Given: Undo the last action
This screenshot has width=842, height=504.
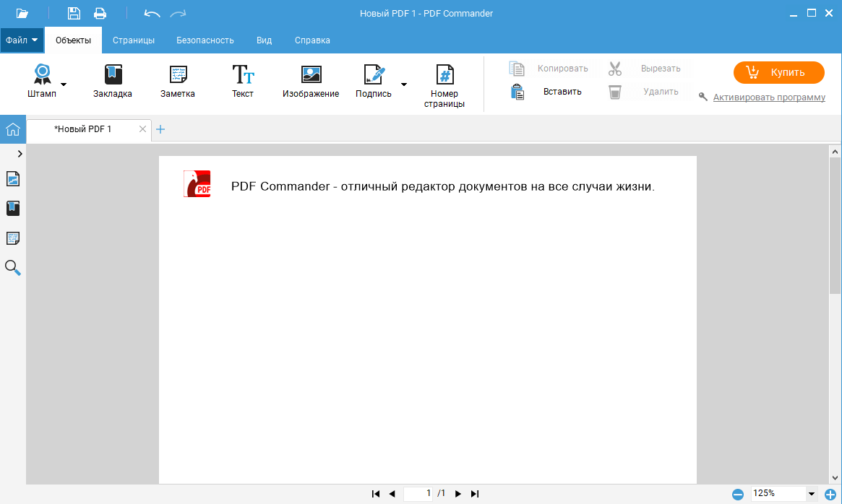Looking at the screenshot, I should [152, 14].
